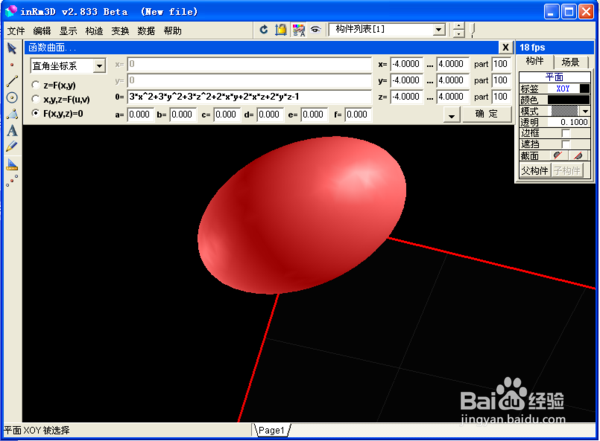
Task: Click the z maximum 4.0000 field
Action: pyautogui.click(x=452, y=97)
